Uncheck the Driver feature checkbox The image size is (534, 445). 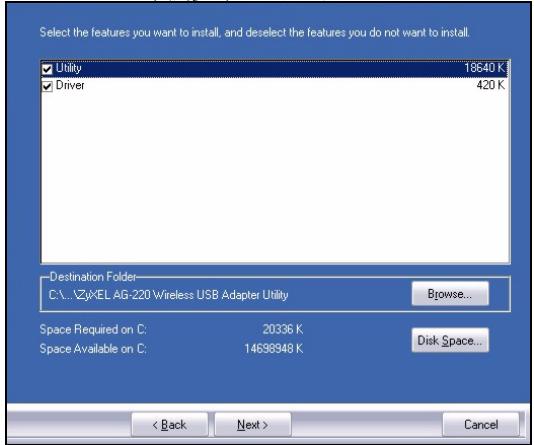[x=47, y=86]
